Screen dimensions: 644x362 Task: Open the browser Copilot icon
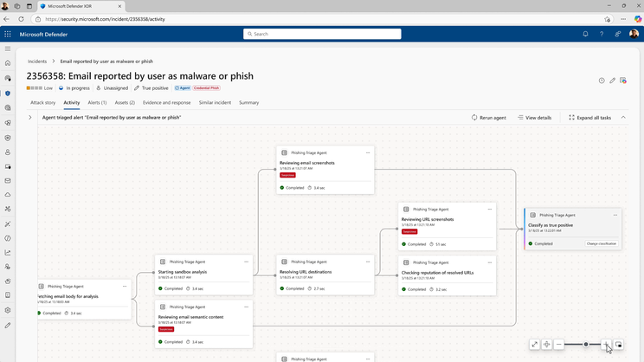tap(637, 19)
